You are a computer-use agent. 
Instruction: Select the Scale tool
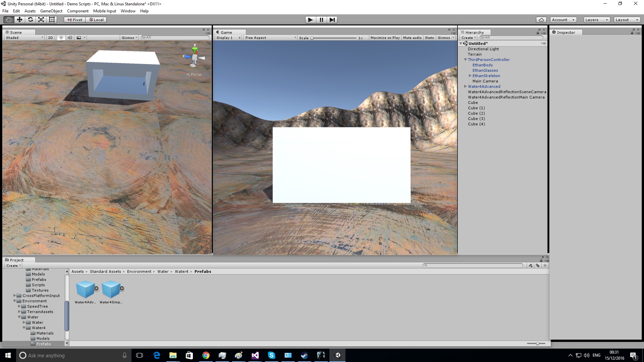(x=41, y=20)
